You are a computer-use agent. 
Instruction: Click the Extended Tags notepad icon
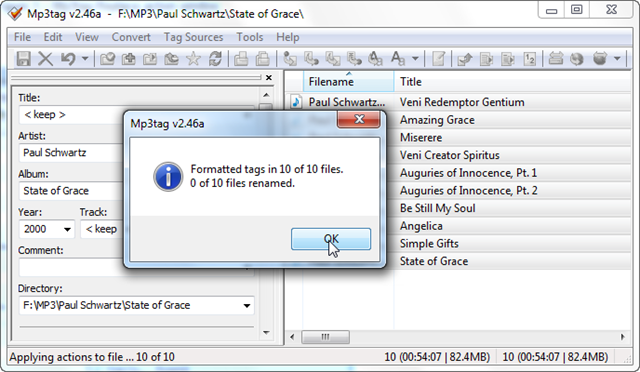point(438,59)
